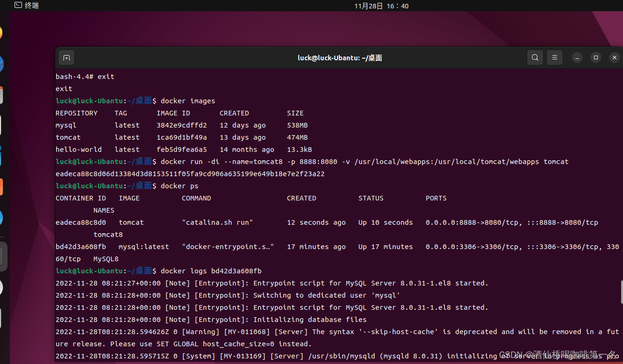Screen dimensions: 623x364
Task: Click the 'docker logs bd42d3a608fb' command
Action: coord(211,271)
